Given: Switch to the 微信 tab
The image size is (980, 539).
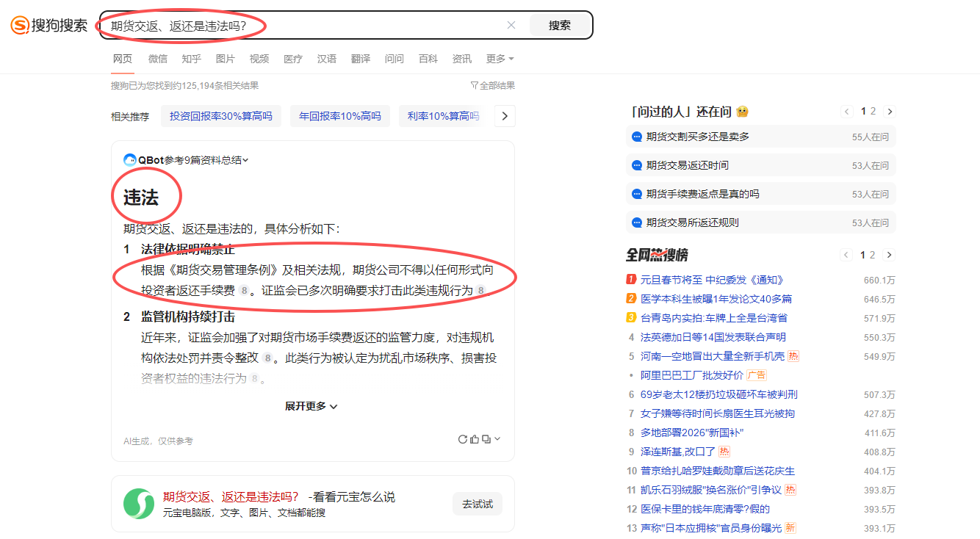Looking at the screenshot, I should pos(157,59).
